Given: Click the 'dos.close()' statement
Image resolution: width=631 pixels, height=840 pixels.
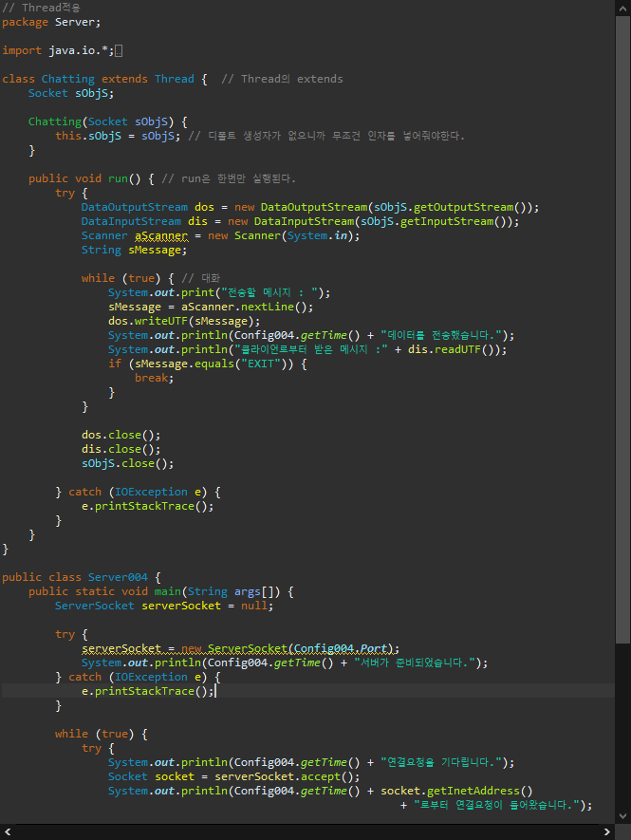Looking at the screenshot, I should tap(121, 435).
